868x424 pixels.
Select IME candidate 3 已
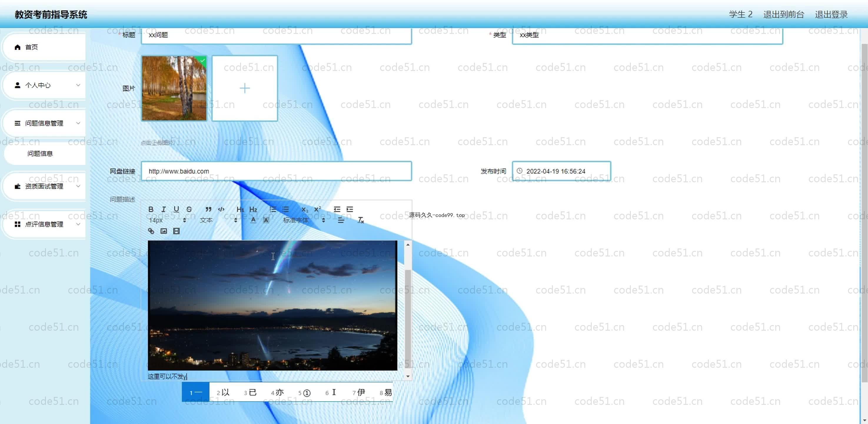[250, 392]
